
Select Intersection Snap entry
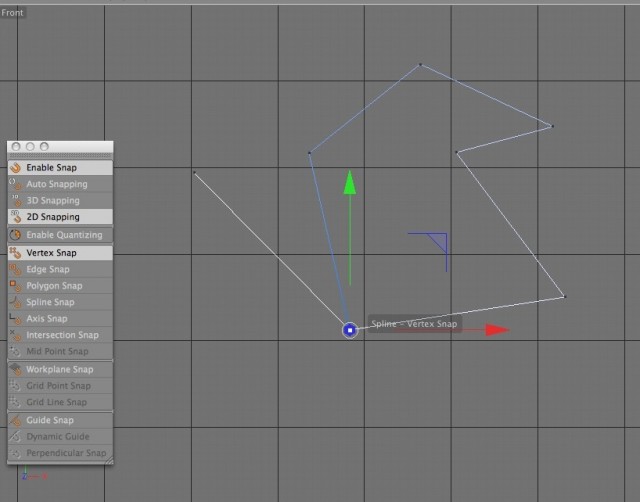click(60, 335)
